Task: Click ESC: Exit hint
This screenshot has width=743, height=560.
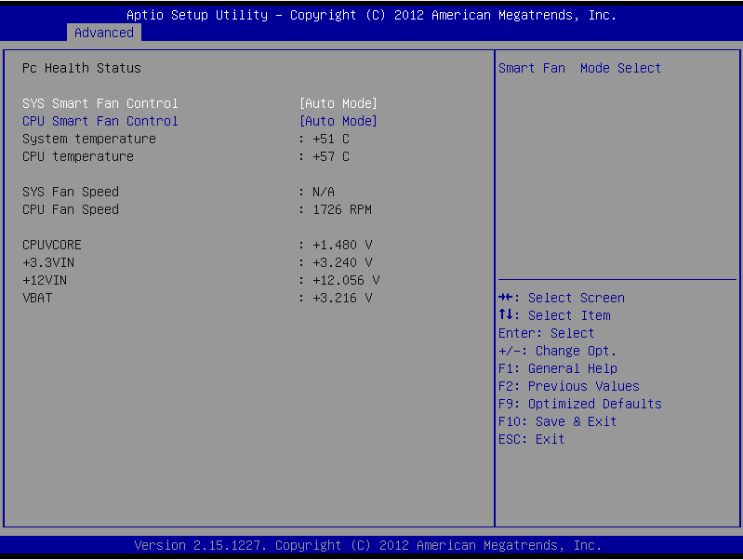Action: click(x=532, y=439)
